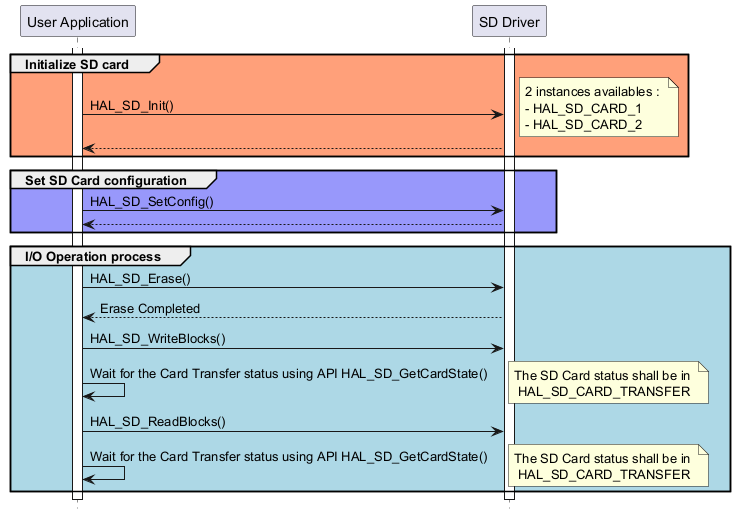Click the HAL_SD_CARD_TRANSFER note beside HAL_SD_WriteBlocks()
Image resolution: width=735 pixels, height=514 pixels.
coord(608,383)
